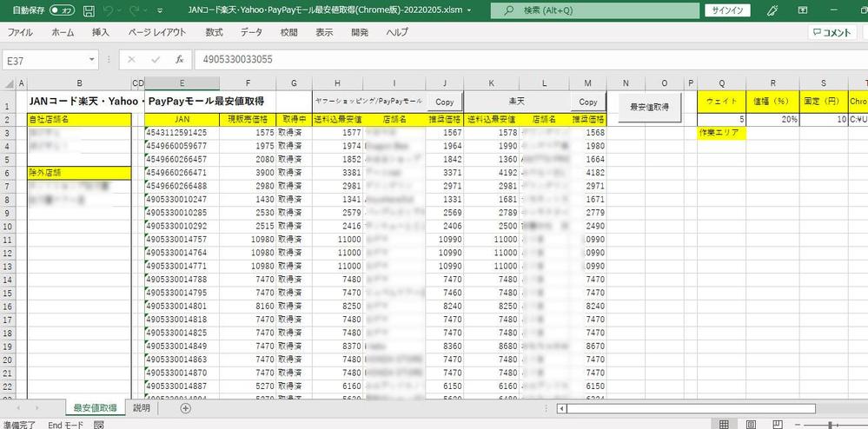
Task: Open the file name dropdown arrow in title bar
Action: (469, 10)
